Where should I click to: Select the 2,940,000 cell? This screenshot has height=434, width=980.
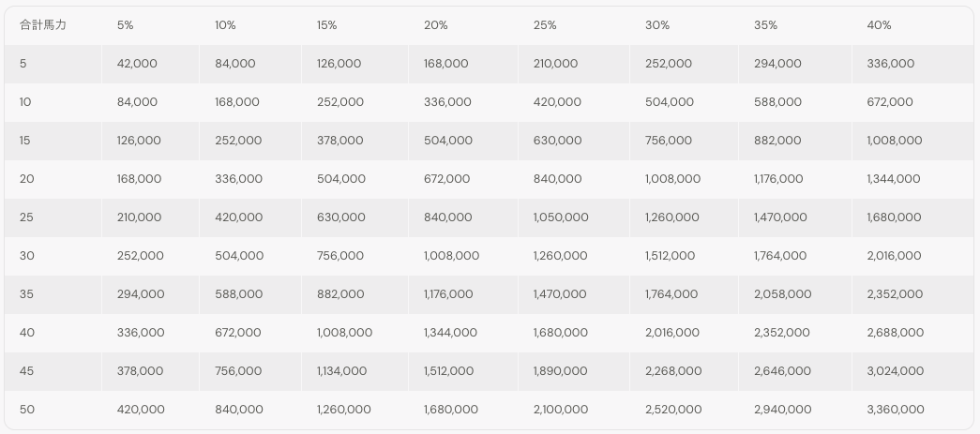coord(782,410)
